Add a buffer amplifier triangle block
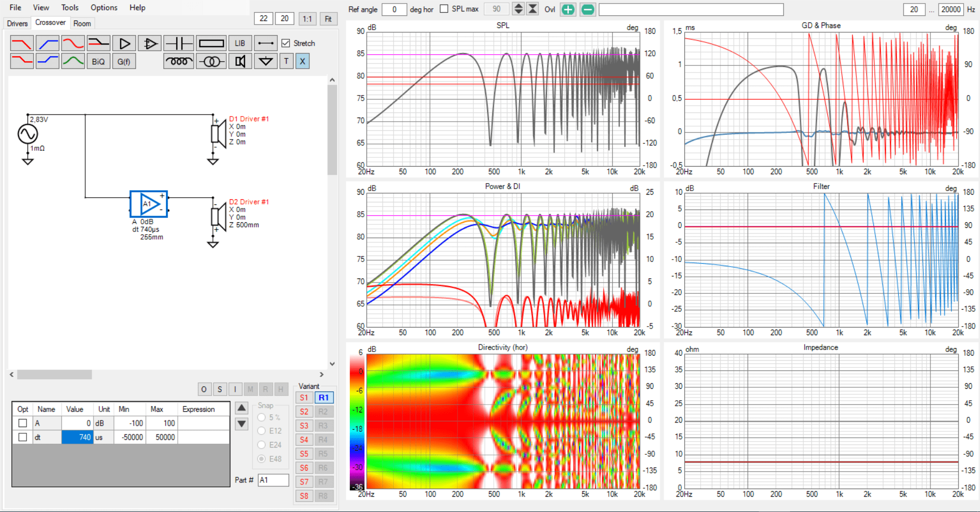This screenshot has height=512, width=980. pos(124,43)
